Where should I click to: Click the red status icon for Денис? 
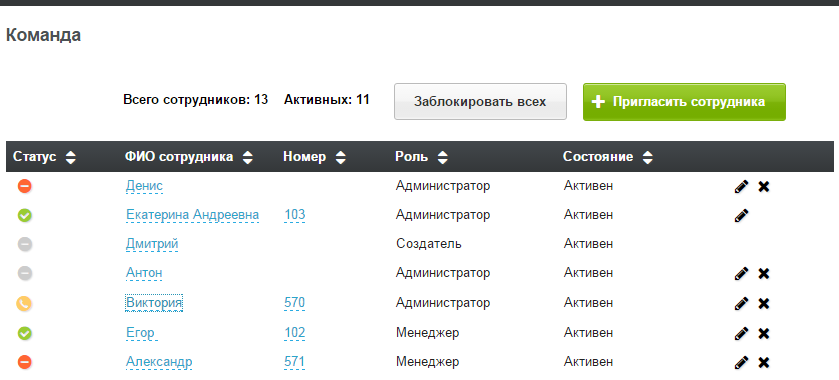click(25, 186)
